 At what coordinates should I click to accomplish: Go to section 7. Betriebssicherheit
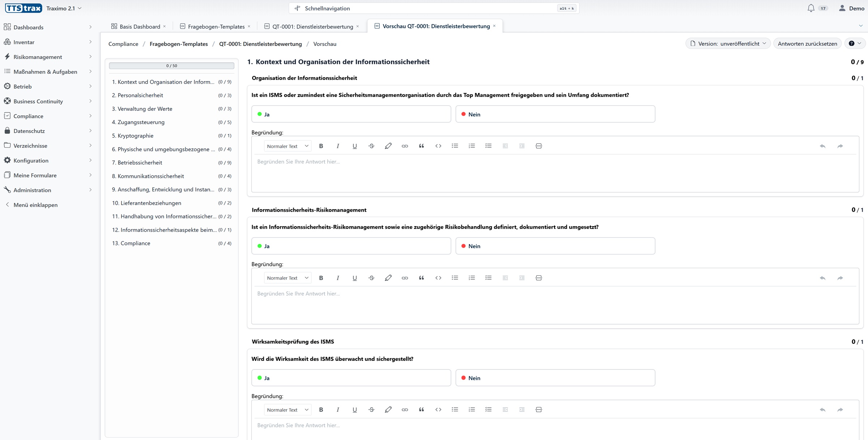[140, 162]
